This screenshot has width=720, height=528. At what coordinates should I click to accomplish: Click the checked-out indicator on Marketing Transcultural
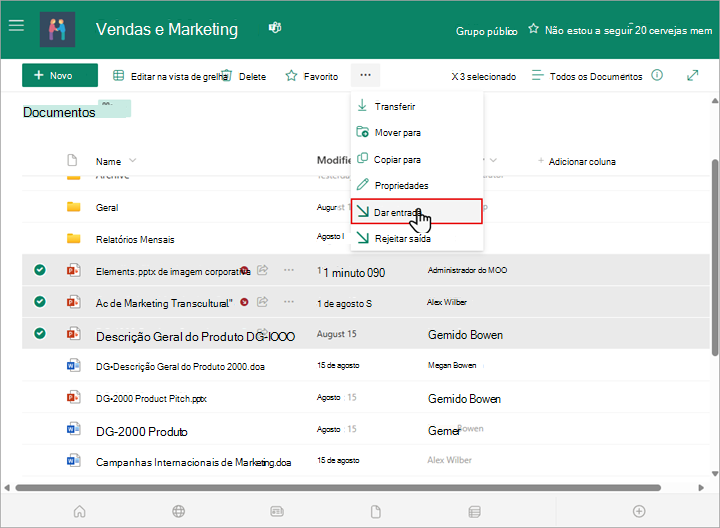[x=245, y=302]
